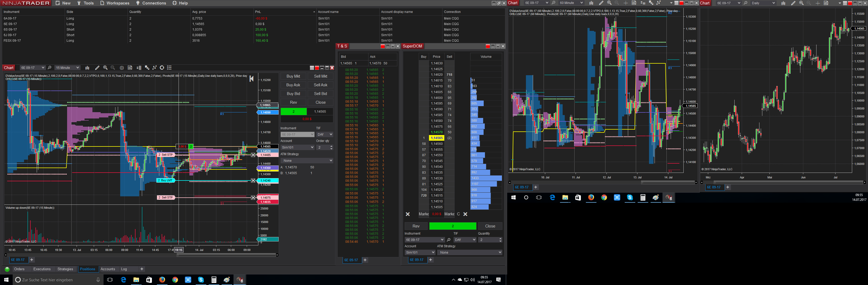Jump to latest bar arrow on 15 Minute chart
This screenshot has height=285, width=868.
click(251, 79)
